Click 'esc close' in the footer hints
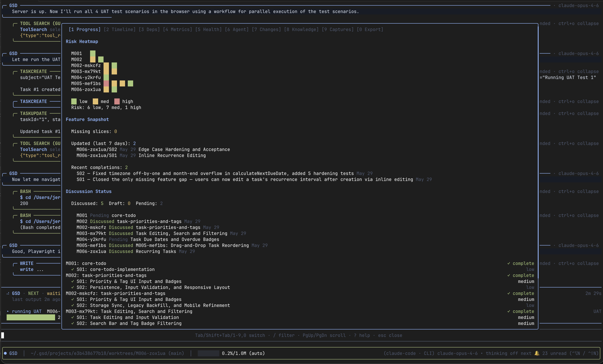Viewport: 603px width, 364px height. pos(390,335)
